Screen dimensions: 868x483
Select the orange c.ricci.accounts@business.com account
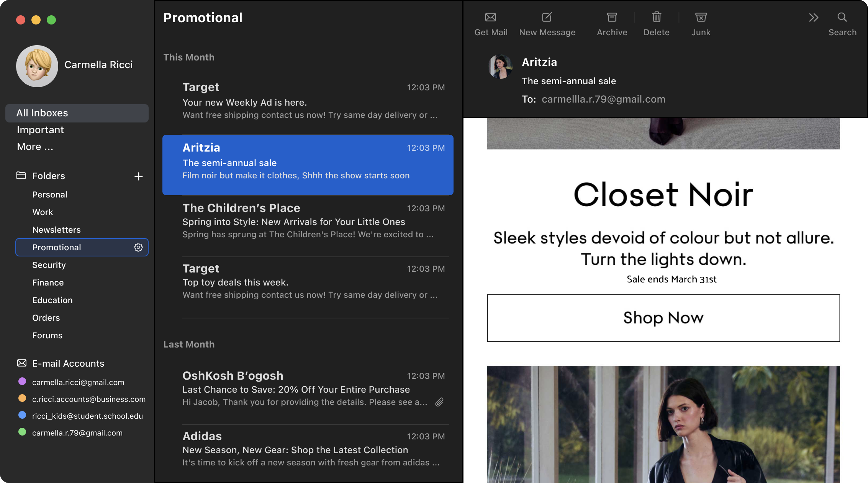[88, 399]
